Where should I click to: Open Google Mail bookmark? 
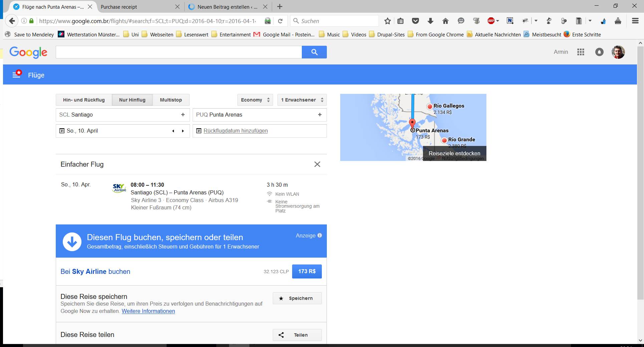(x=284, y=34)
